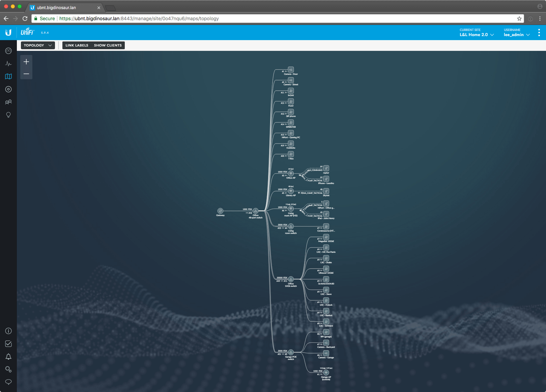Open the Clients people icon

pos(8,102)
